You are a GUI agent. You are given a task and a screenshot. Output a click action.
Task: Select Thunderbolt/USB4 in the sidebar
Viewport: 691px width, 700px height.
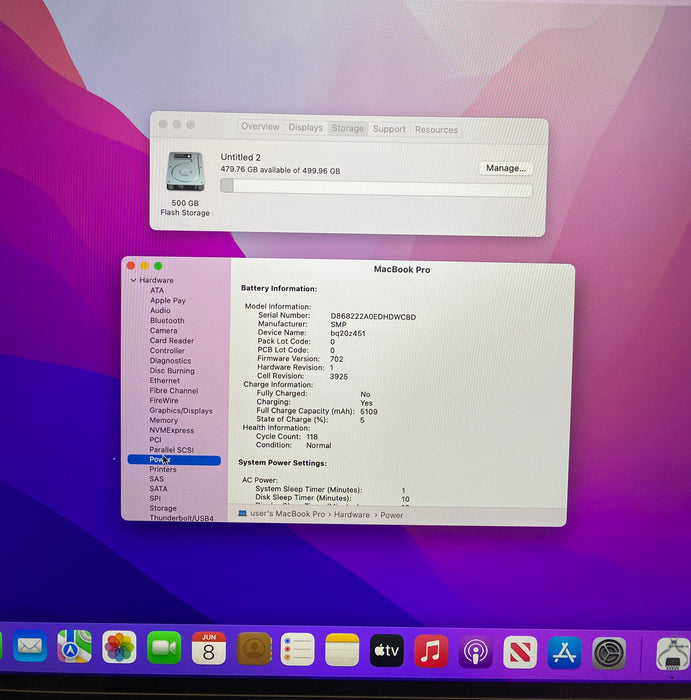point(181,518)
